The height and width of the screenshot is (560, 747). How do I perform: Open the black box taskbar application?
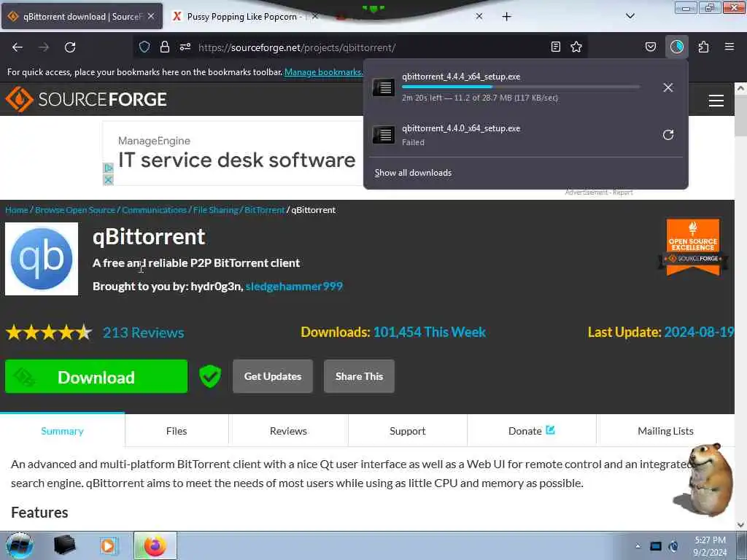tap(65, 545)
